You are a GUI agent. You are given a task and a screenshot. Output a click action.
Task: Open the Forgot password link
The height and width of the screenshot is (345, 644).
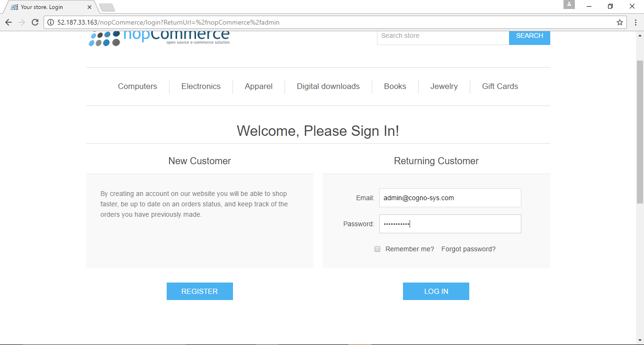tap(468, 248)
